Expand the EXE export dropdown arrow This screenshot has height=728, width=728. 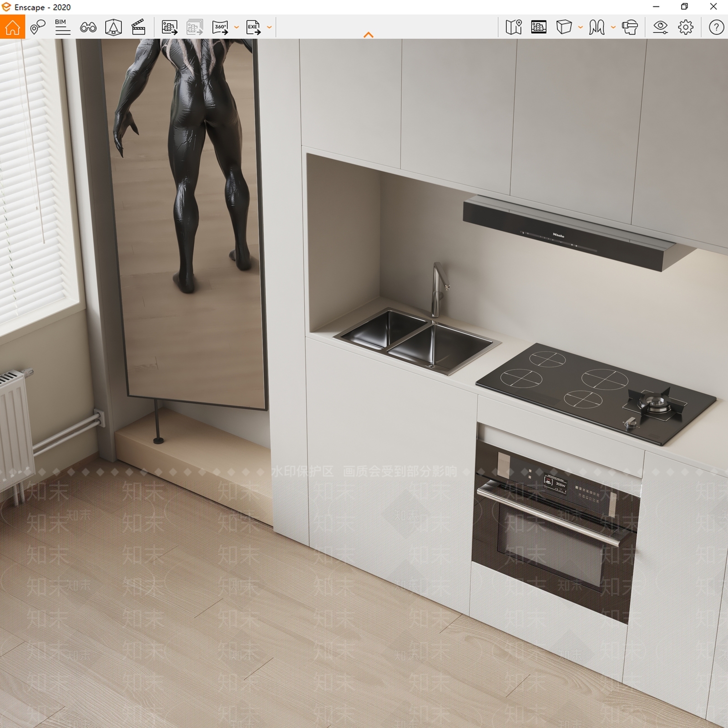(269, 27)
